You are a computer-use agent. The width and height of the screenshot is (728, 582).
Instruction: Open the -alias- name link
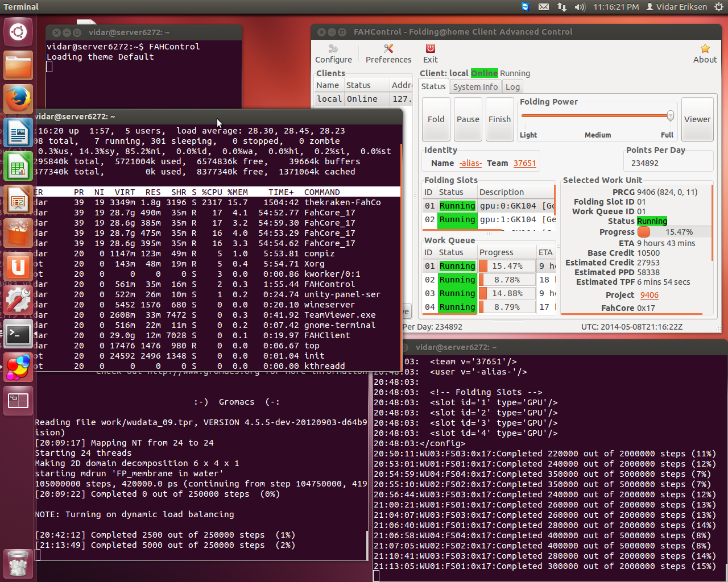[x=470, y=163]
